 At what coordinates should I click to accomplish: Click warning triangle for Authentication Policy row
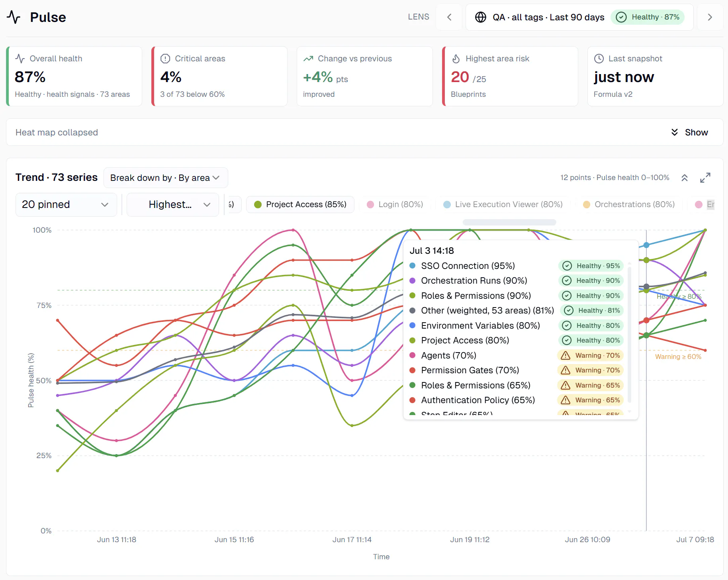(x=566, y=400)
